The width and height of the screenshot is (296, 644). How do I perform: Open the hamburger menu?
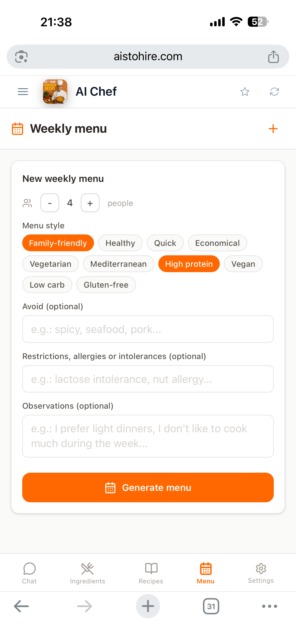click(23, 92)
